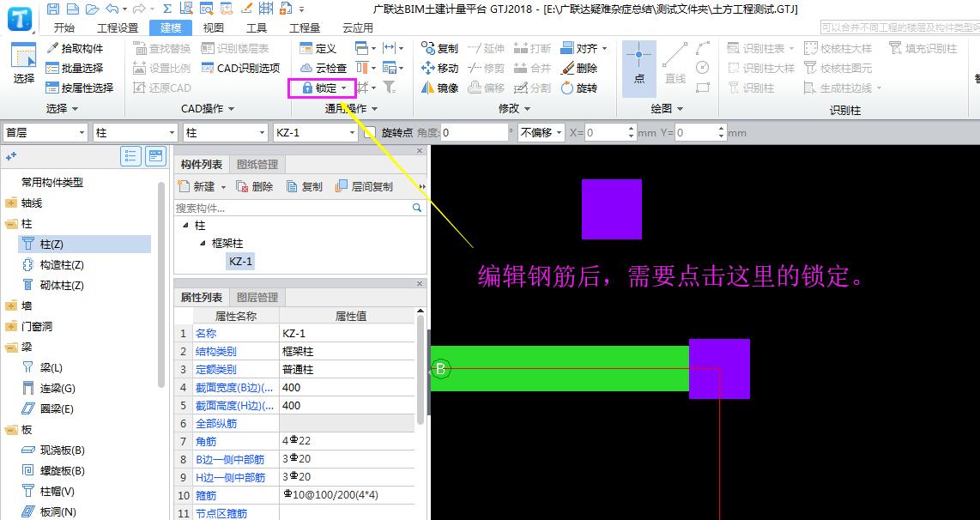Switch to 图层管理 tab
The image size is (980, 520).
(x=257, y=298)
